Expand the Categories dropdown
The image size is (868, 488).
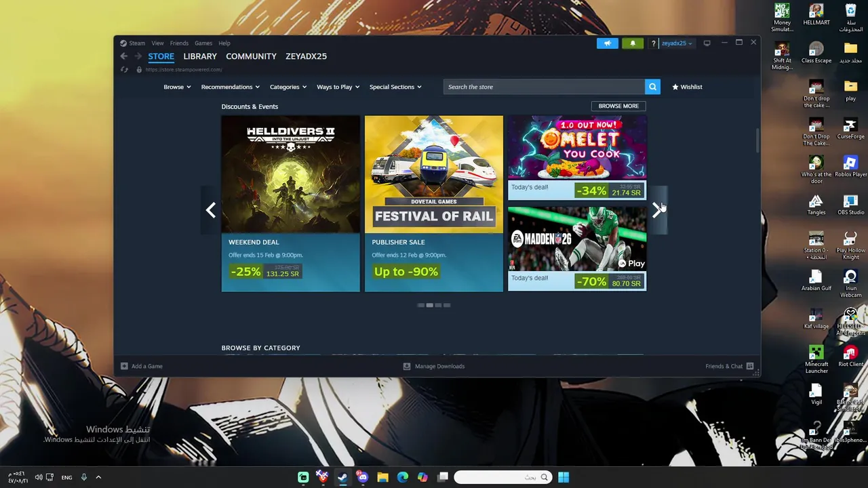pos(288,87)
